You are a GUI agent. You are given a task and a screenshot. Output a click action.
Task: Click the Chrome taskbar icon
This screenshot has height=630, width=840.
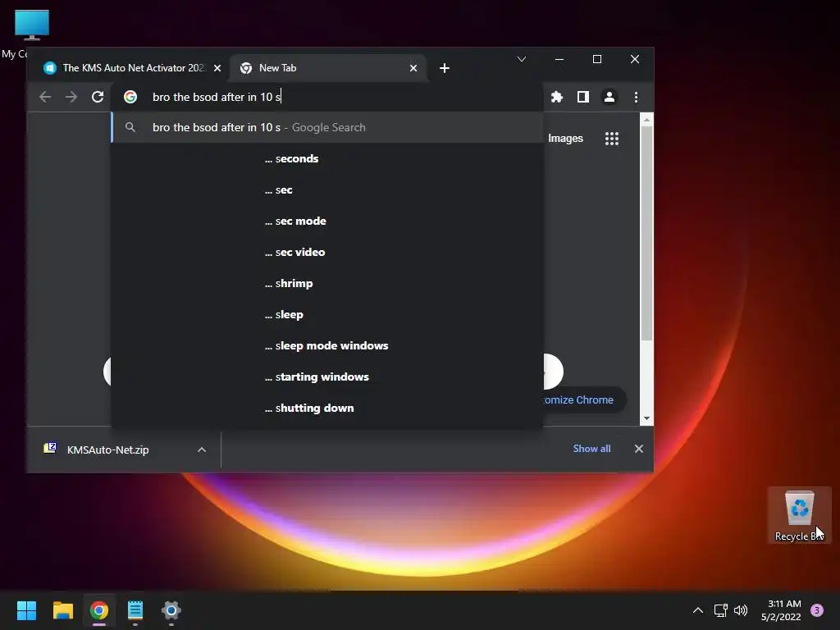99,610
